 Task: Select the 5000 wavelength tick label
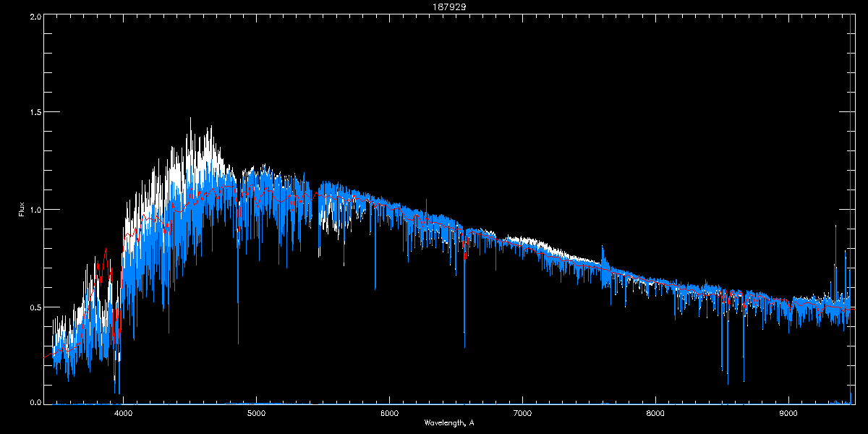256,414
